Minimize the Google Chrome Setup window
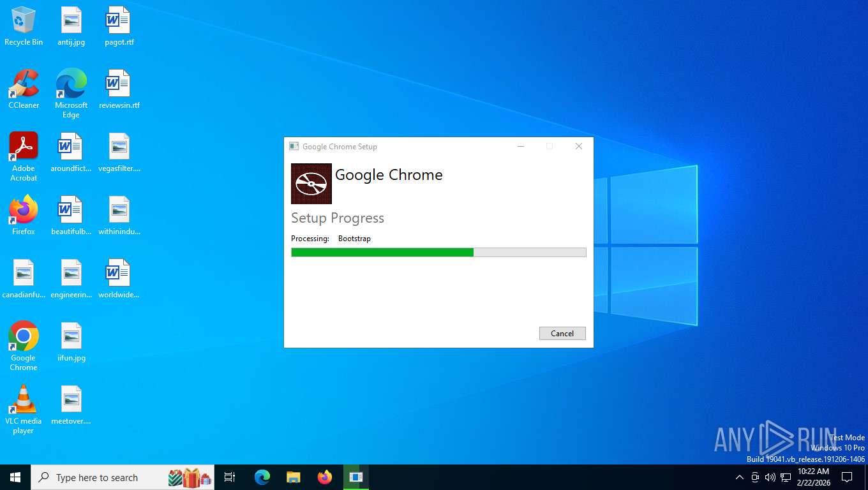868x490 pixels. 521,146
